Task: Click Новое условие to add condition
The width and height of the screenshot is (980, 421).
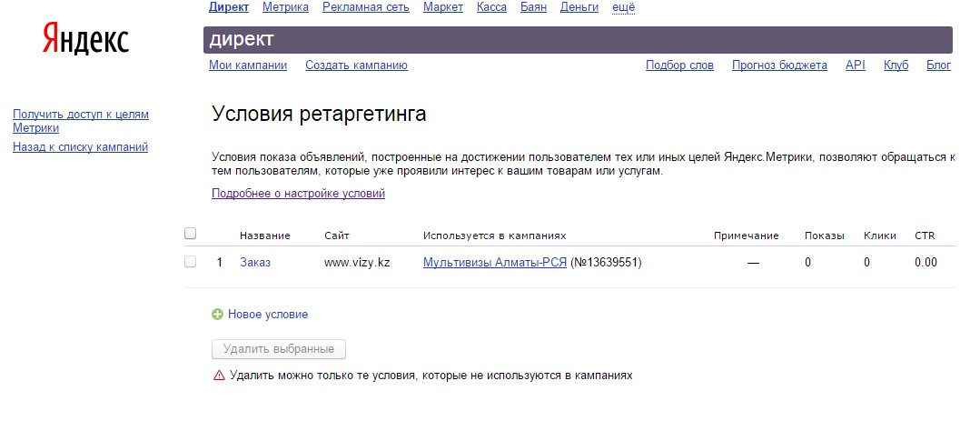Action: (268, 315)
